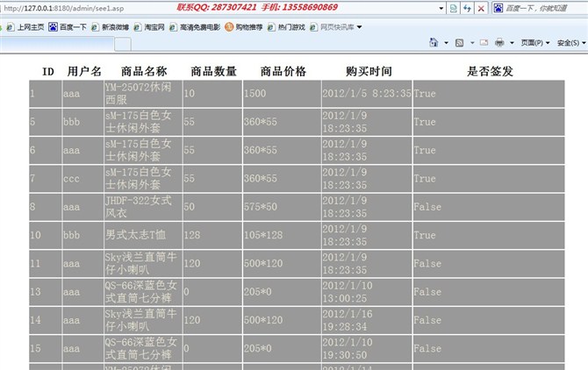Click the new tab button
Screen dimensions: 588x370
click(123, 44)
